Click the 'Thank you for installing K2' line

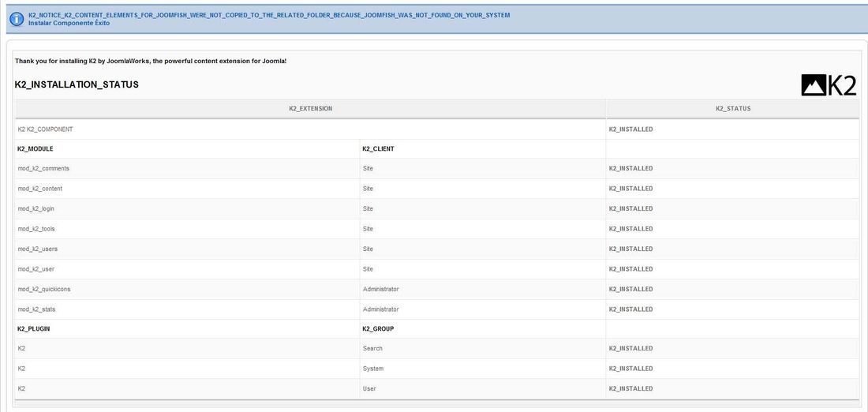click(151, 61)
